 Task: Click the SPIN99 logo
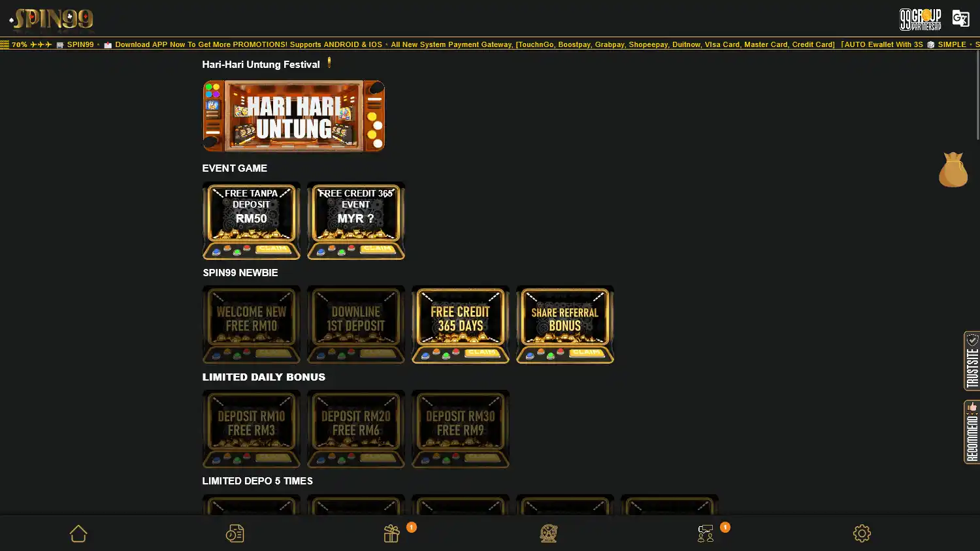pos(52,19)
